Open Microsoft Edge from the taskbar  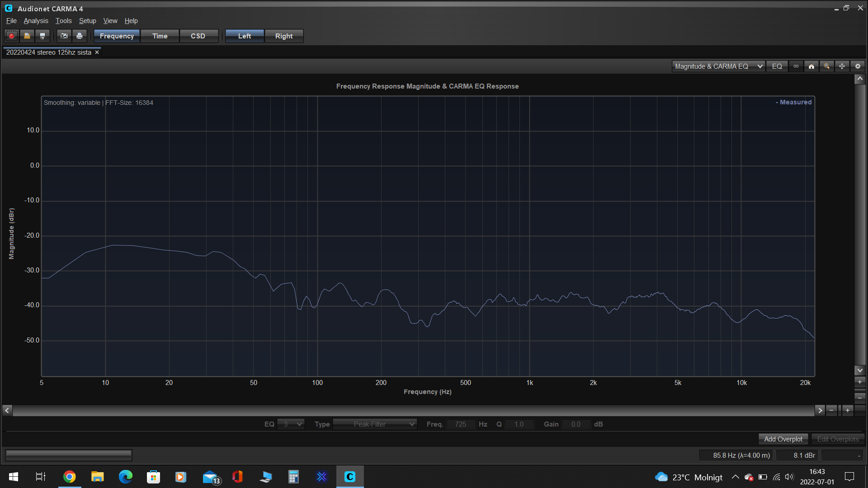(x=125, y=477)
